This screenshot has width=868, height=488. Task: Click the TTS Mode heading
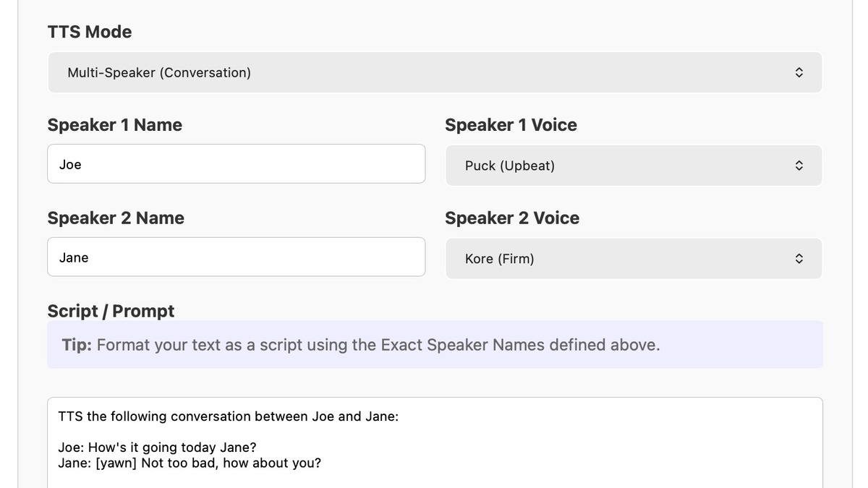coord(90,32)
